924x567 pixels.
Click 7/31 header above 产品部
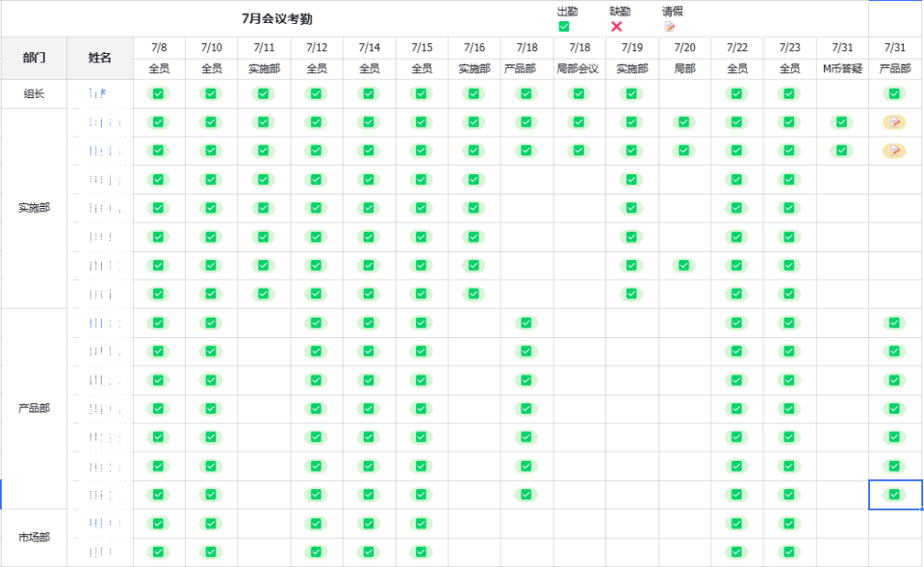pos(895,48)
